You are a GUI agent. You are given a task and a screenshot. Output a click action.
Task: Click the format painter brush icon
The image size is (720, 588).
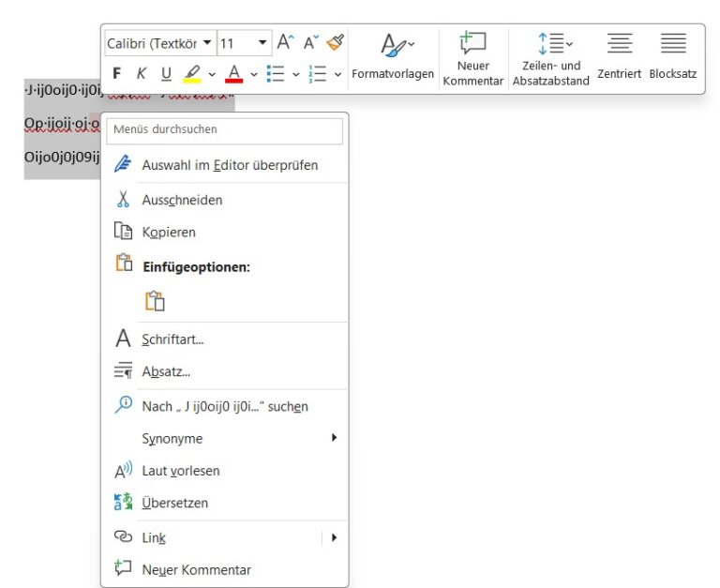(x=336, y=42)
